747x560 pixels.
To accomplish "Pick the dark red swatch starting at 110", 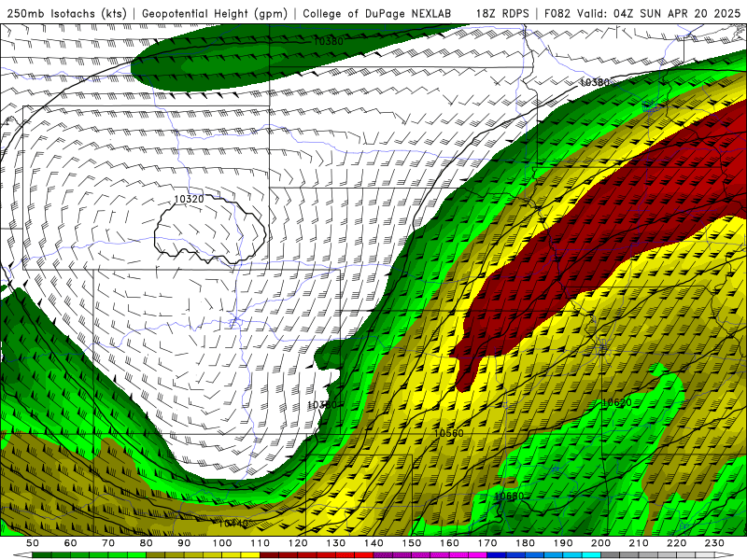I will 269,555.
